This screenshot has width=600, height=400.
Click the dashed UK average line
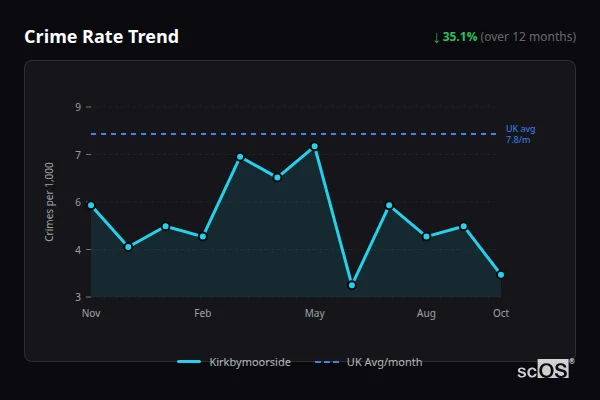[x=293, y=134]
